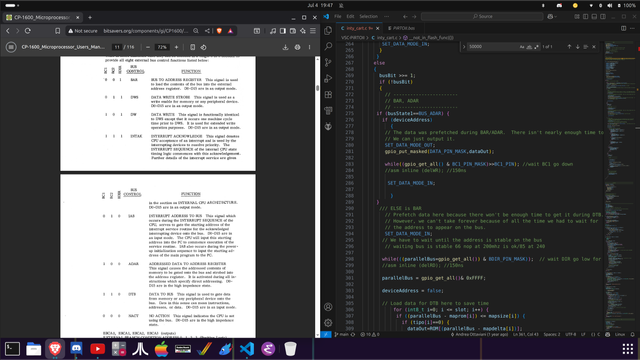Go to next match in find widget
This screenshot has width=640, height=360.
click(x=578, y=47)
